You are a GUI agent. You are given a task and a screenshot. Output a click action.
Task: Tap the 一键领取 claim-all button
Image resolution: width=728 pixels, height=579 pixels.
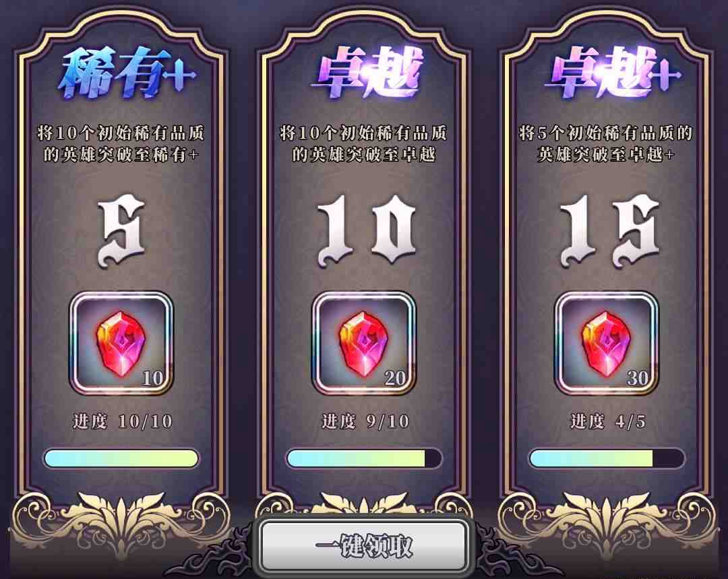click(363, 545)
